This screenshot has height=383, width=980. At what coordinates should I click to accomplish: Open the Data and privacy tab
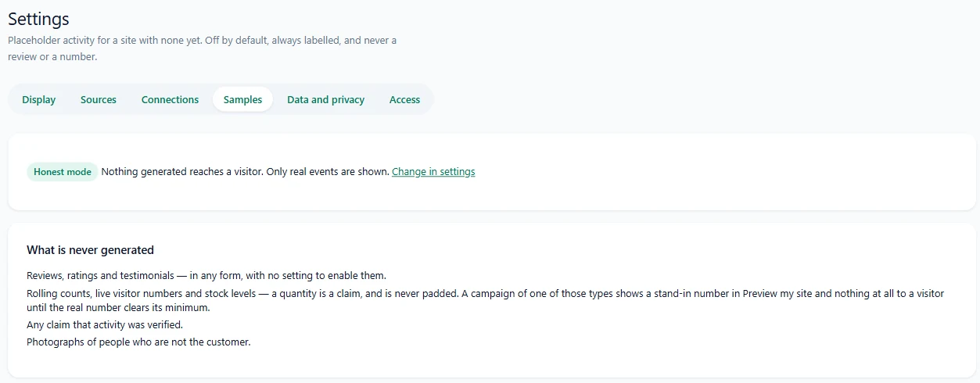325,99
